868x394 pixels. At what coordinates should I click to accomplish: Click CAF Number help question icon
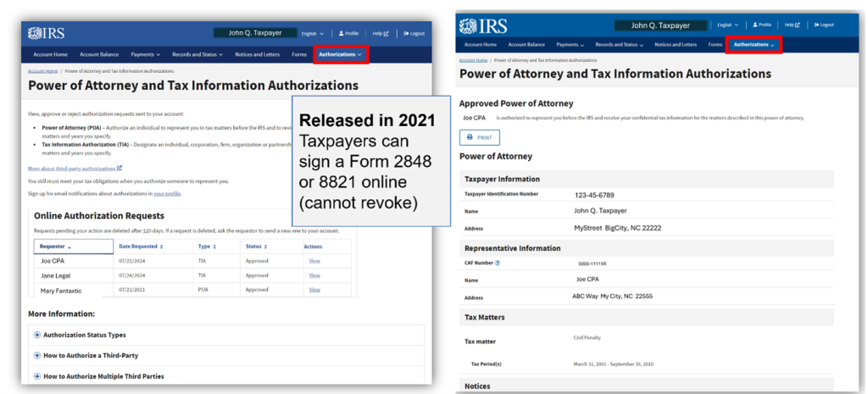497,263
